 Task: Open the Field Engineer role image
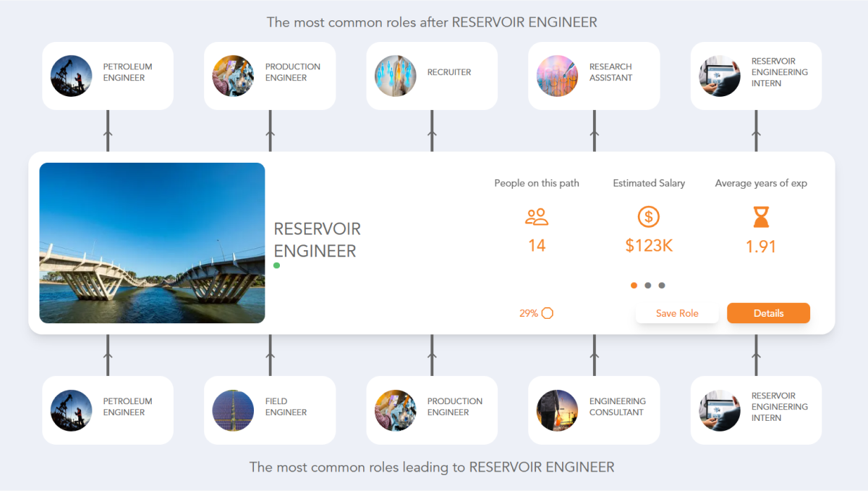pos(233,410)
